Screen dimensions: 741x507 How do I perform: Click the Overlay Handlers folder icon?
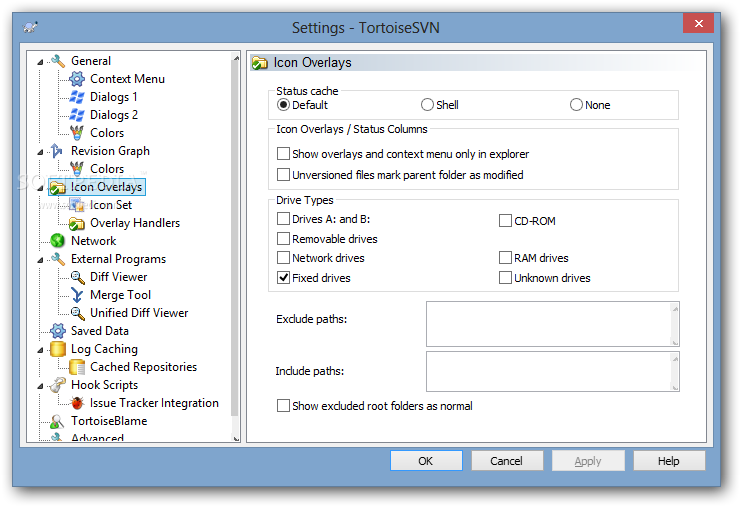(77, 223)
